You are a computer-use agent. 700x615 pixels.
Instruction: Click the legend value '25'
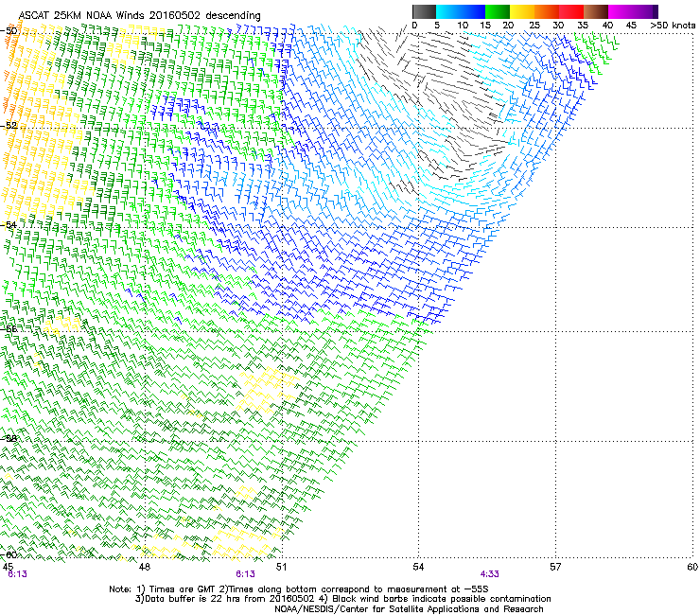[534, 26]
